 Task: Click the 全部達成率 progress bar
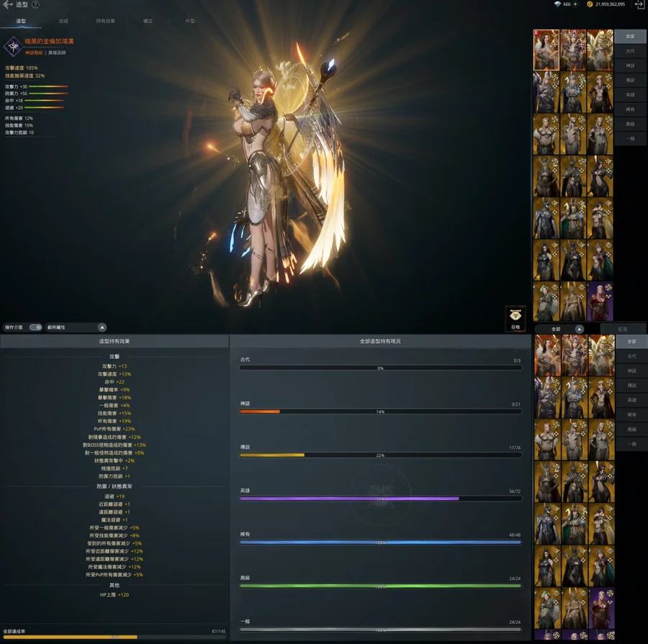point(114,637)
